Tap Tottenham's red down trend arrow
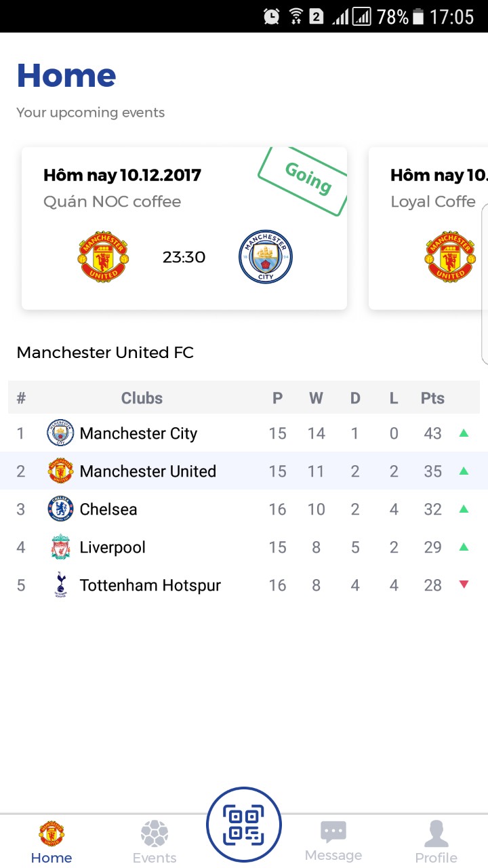This screenshot has width=488, height=868. click(x=464, y=585)
